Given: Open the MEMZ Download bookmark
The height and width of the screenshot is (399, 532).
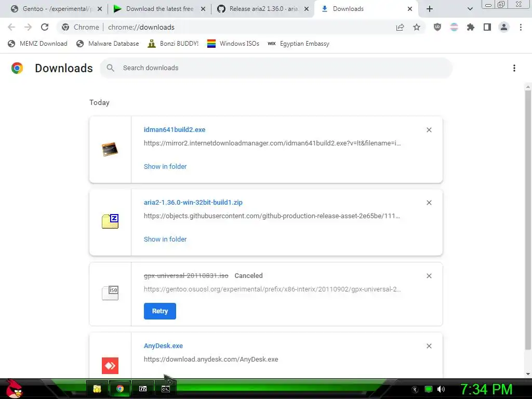Looking at the screenshot, I should [x=37, y=44].
